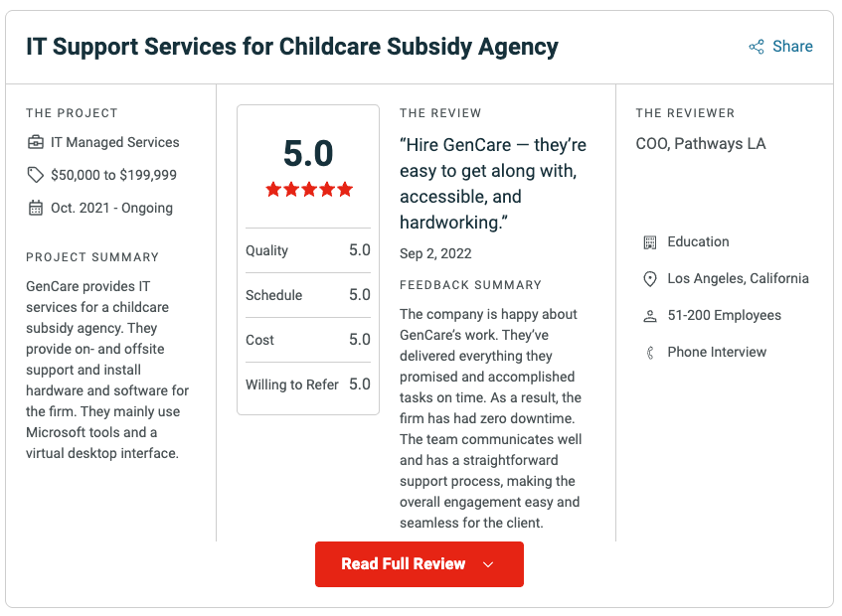Click the Share icon

pyautogui.click(x=757, y=47)
